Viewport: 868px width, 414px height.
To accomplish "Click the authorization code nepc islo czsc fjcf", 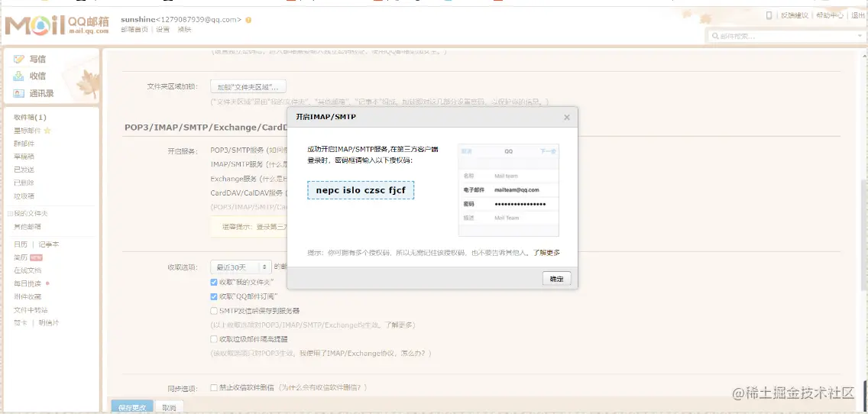I will 361,190.
